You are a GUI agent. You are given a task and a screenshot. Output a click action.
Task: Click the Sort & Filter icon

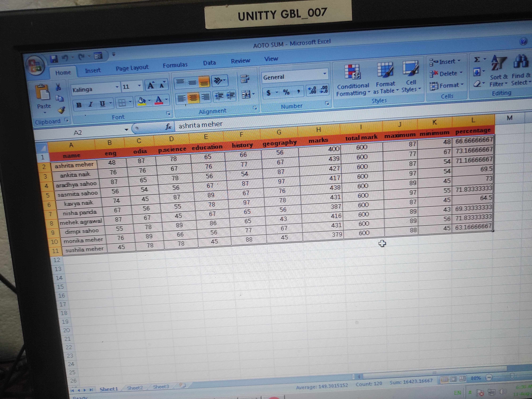(x=498, y=63)
